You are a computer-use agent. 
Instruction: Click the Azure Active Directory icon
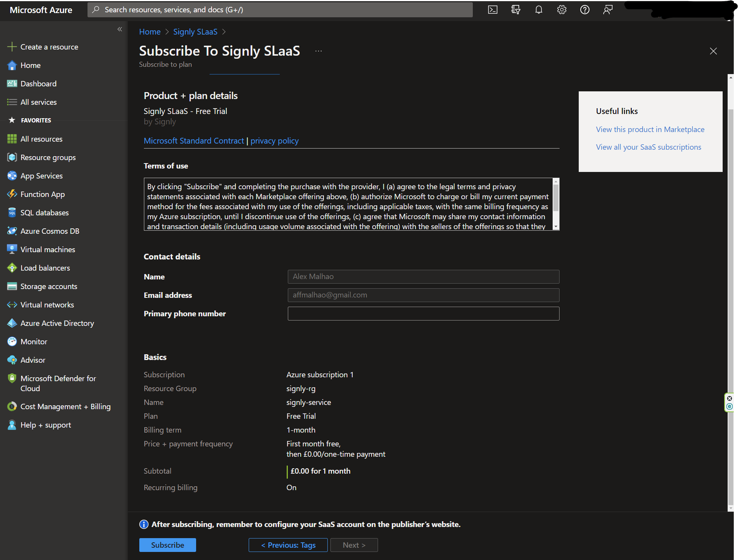(12, 323)
